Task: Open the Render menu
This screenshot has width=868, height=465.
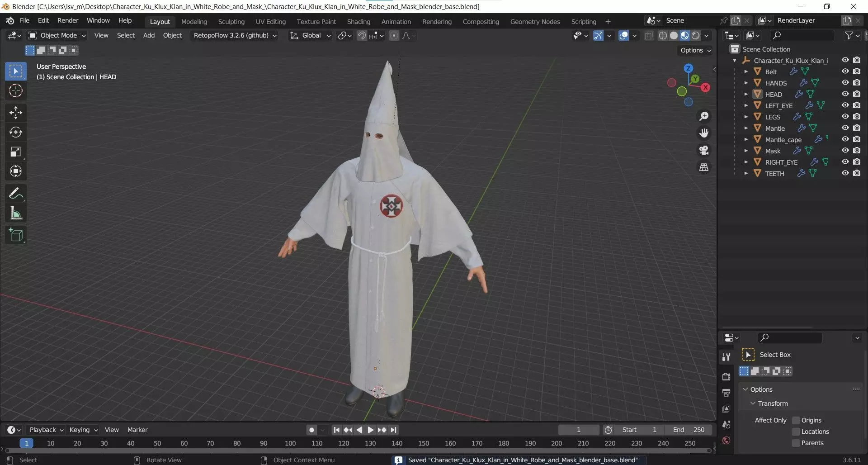Action: click(x=68, y=20)
